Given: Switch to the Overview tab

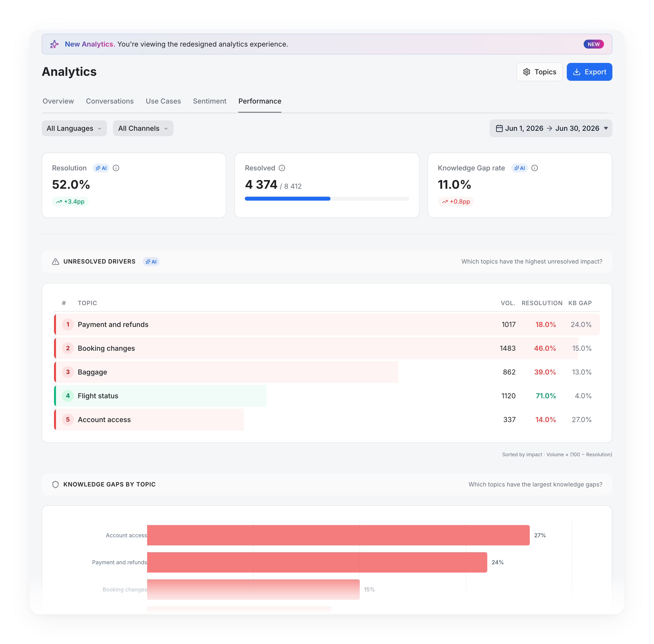Looking at the screenshot, I should point(58,101).
